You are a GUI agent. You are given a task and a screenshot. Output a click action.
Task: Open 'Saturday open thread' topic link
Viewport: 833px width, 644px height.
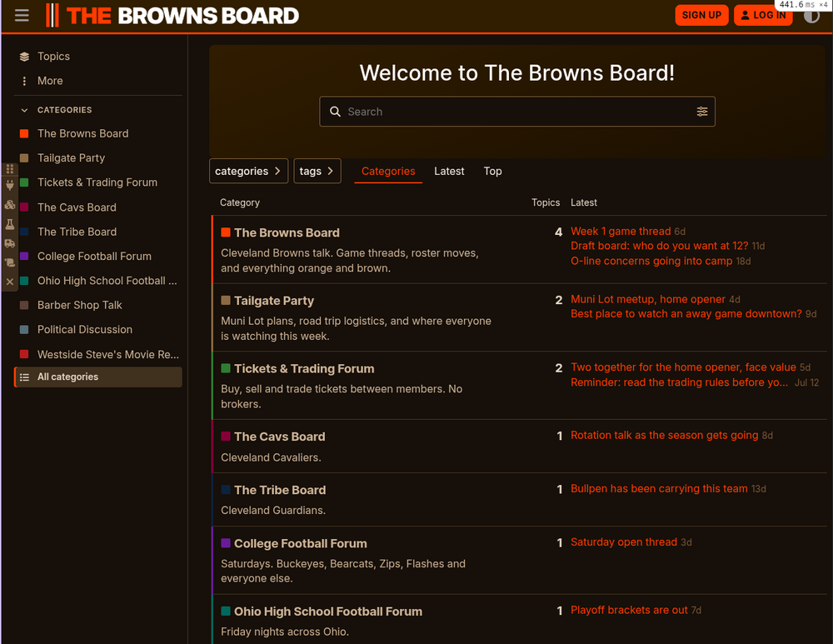tap(624, 542)
